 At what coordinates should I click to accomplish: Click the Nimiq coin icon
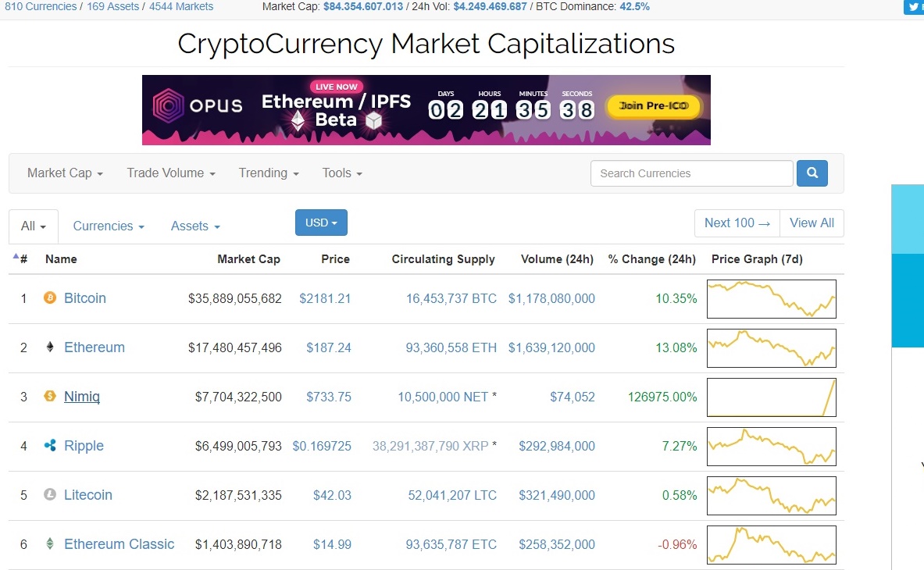[x=49, y=397]
